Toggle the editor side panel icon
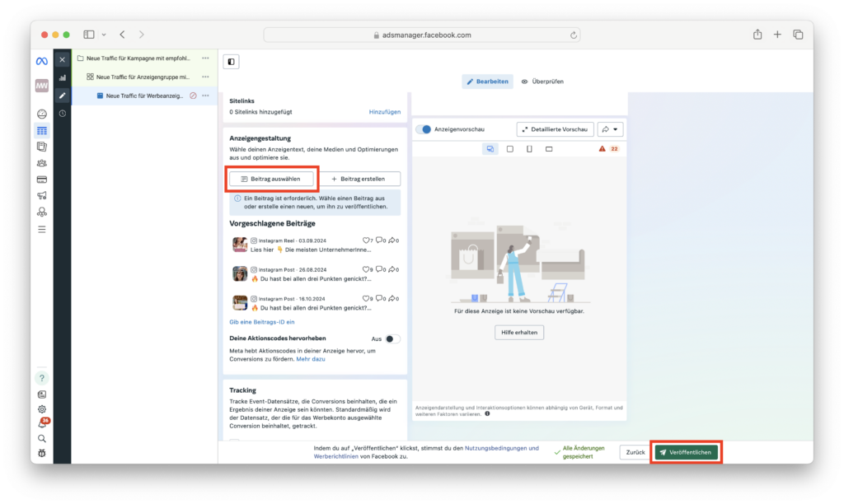Viewport: 844px width, 504px height. [x=231, y=62]
